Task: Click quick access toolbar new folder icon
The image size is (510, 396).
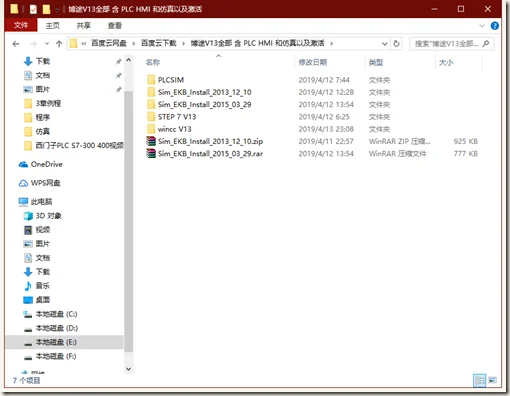Action: point(46,9)
